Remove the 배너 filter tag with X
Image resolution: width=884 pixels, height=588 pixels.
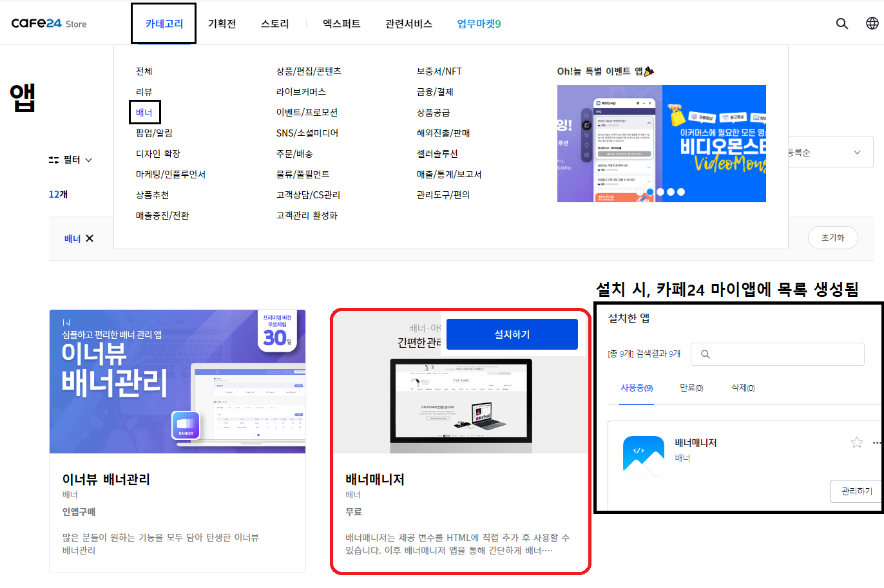pos(90,238)
